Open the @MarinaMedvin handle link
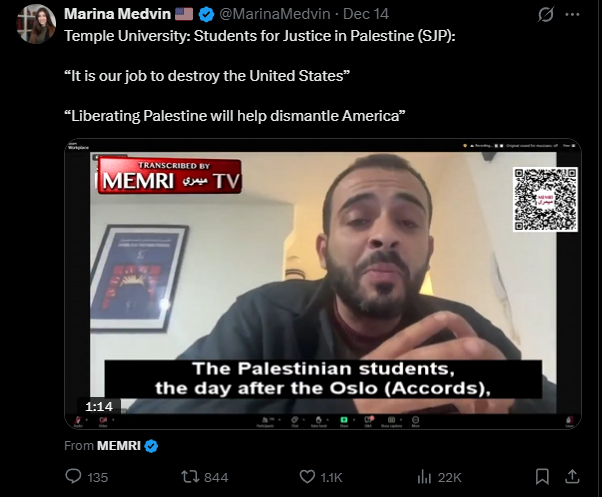 point(275,14)
